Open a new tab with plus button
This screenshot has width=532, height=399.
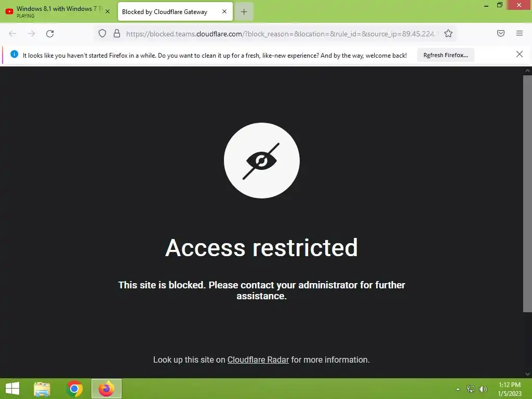(244, 12)
